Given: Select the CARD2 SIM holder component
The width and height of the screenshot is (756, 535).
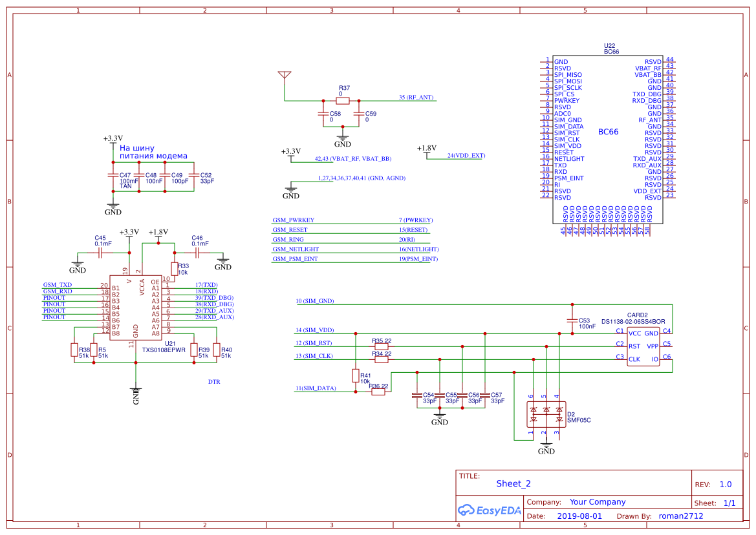Looking at the screenshot, I should pos(643,346).
